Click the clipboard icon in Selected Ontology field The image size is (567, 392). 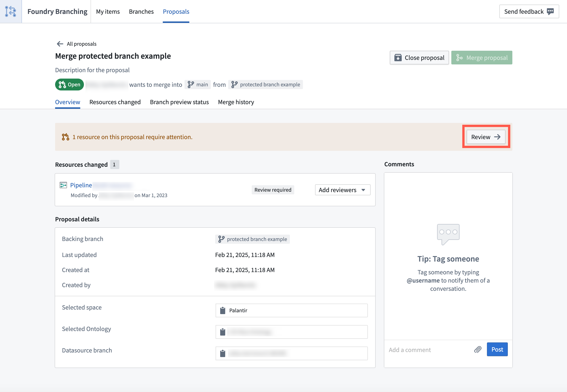(x=223, y=332)
